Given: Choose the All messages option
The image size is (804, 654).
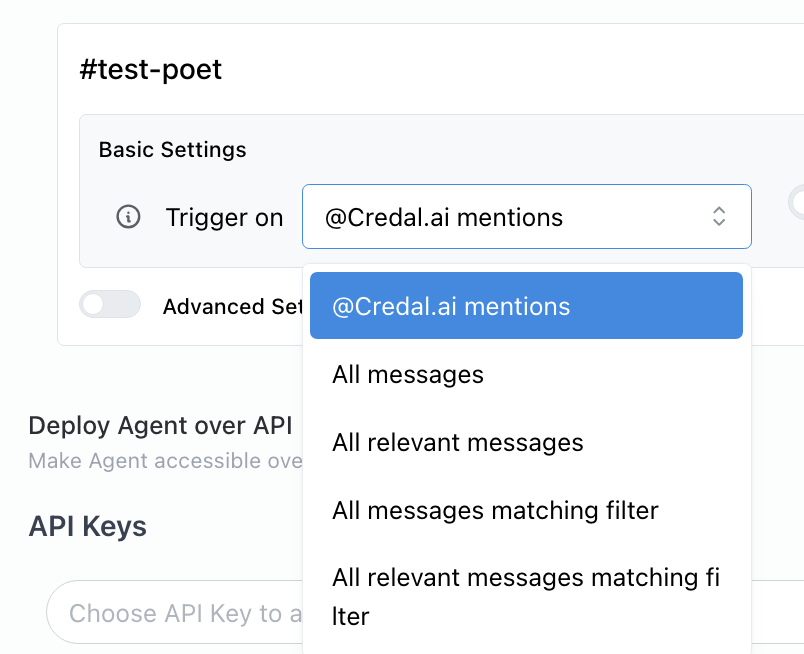Looking at the screenshot, I should [408, 374].
